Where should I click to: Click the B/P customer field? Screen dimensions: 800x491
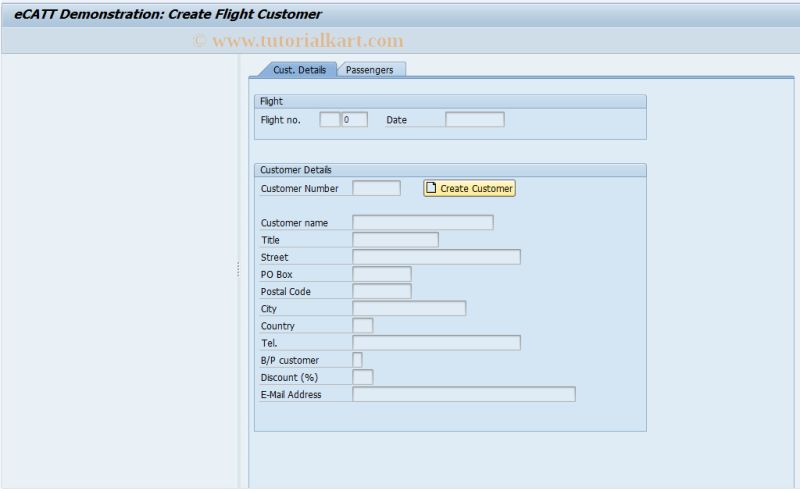[358, 360]
